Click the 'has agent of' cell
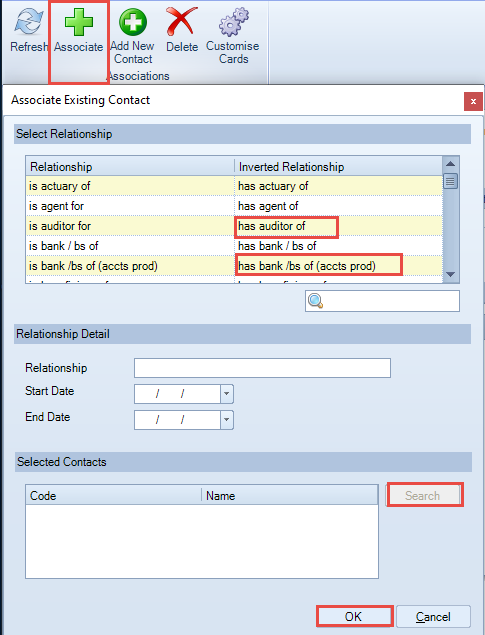Image resolution: width=485 pixels, height=635 pixels. pyautogui.click(x=338, y=206)
